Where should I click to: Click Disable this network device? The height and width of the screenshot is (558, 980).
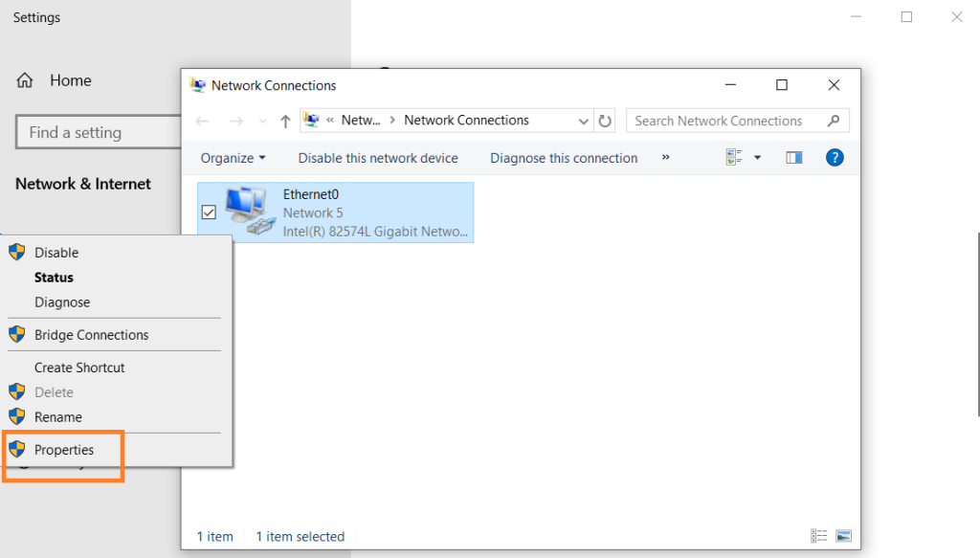pyautogui.click(x=378, y=158)
